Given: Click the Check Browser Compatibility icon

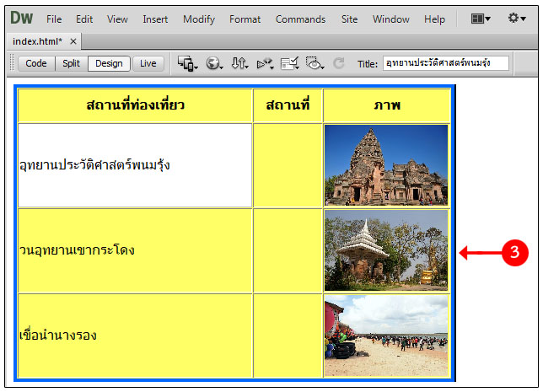Looking at the screenshot, I should (290, 63).
